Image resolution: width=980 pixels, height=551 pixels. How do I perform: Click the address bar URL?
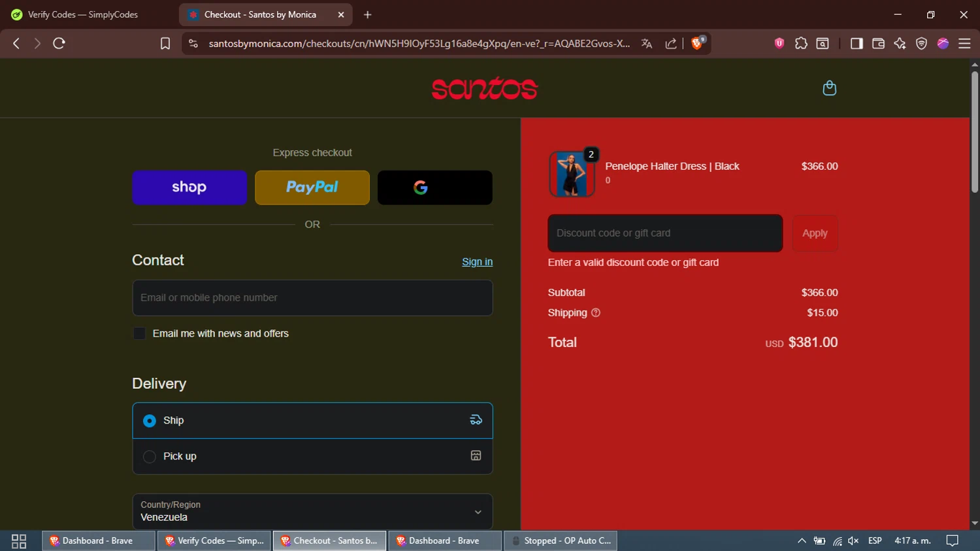point(419,43)
